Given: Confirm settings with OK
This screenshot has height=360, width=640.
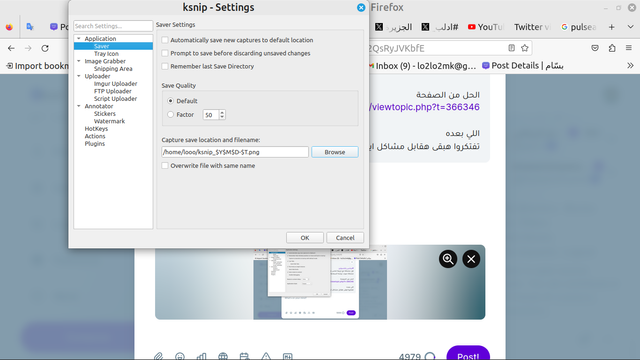Looking at the screenshot, I should point(305,238).
